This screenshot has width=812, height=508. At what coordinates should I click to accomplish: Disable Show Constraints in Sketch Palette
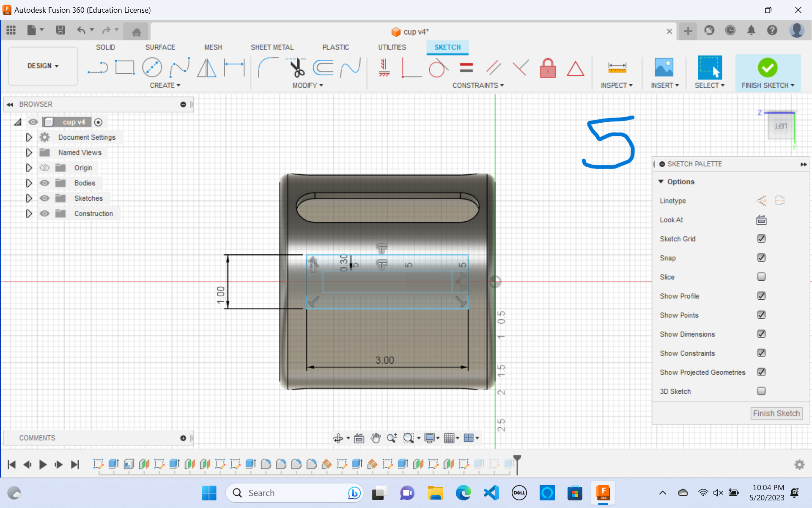[762, 353]
